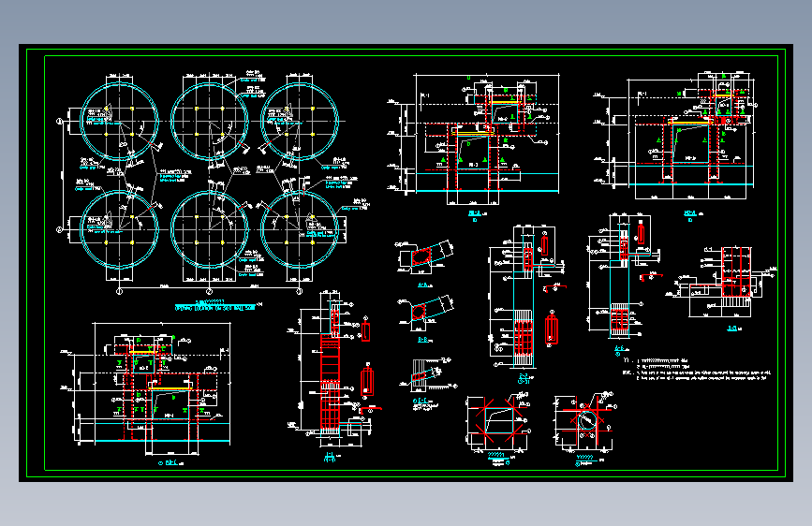Click the large red stirrup beside bottom column detail
The width and height of the screenshot is (812, 526).
tap(367, 382)
